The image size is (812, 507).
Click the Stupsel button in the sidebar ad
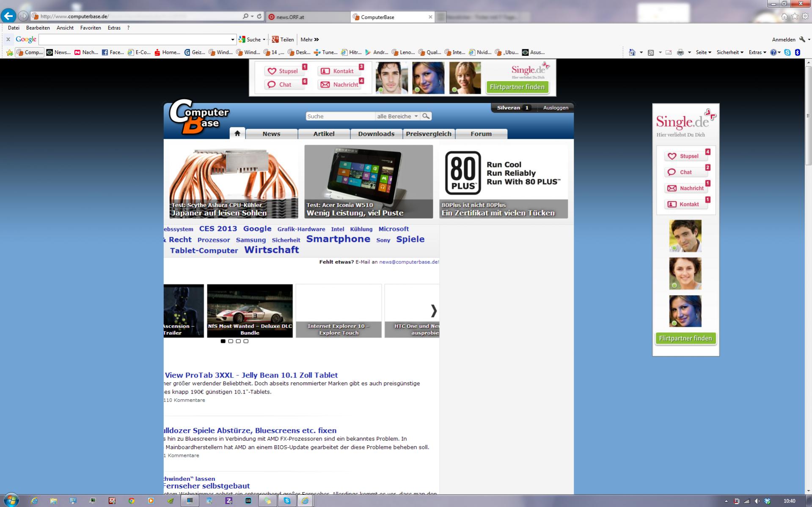click(x=686, y=156)
